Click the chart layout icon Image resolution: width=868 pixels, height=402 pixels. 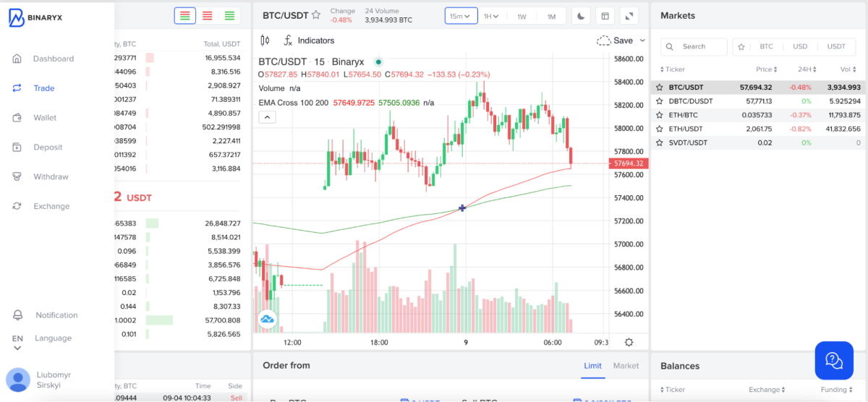(x=605, y=16)
